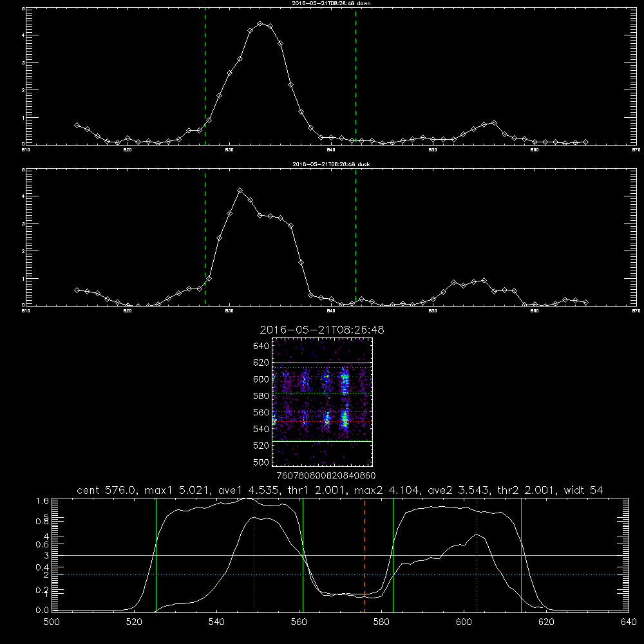Click the left green dashed marker in dawn plot
This screenshot has height=644, width=644.
tap(205, 77)
